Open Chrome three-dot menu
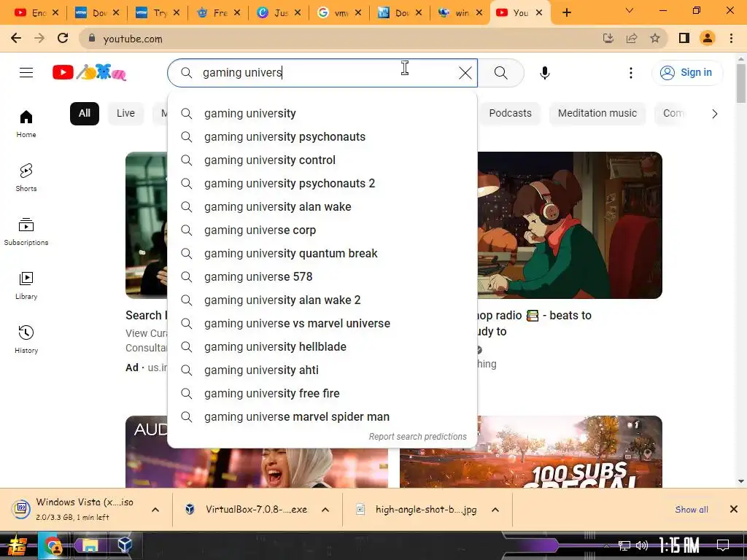Screen dimensions: 747x560 (x=731, y=38)
